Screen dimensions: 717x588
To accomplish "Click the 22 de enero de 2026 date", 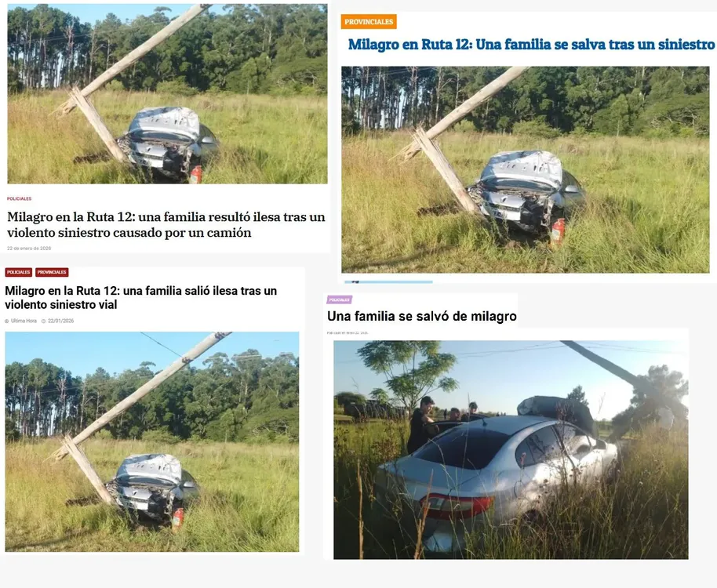I will coord(29,249).
